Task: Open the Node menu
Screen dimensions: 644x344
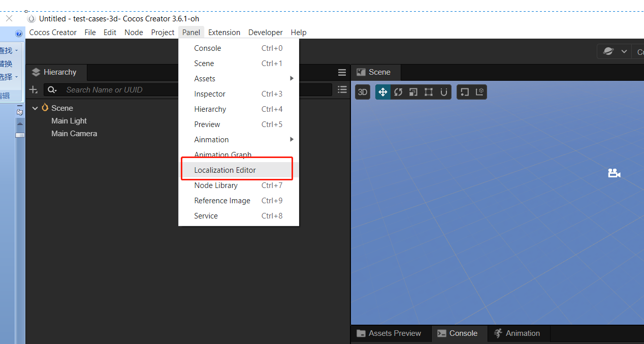Action: coord(134,33)
